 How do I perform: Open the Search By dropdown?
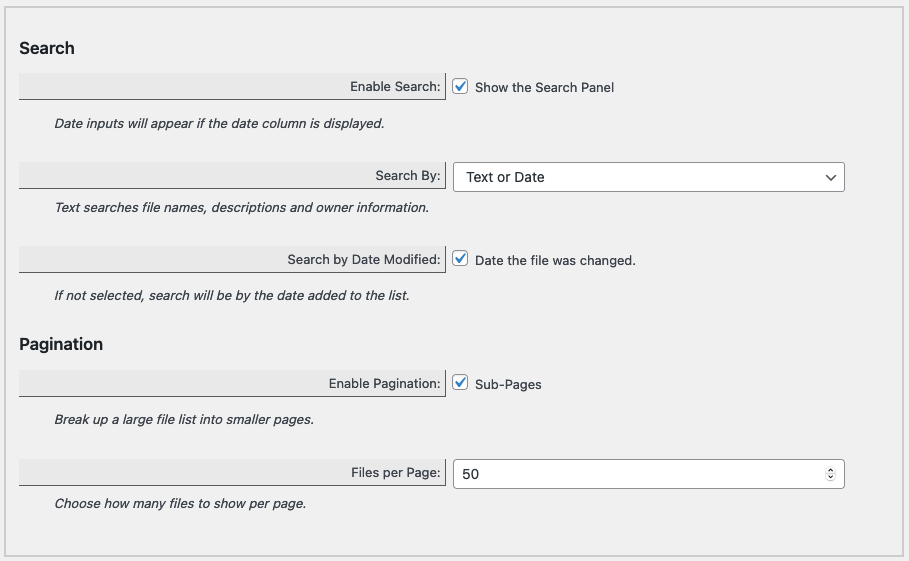(x=649, y=177)
